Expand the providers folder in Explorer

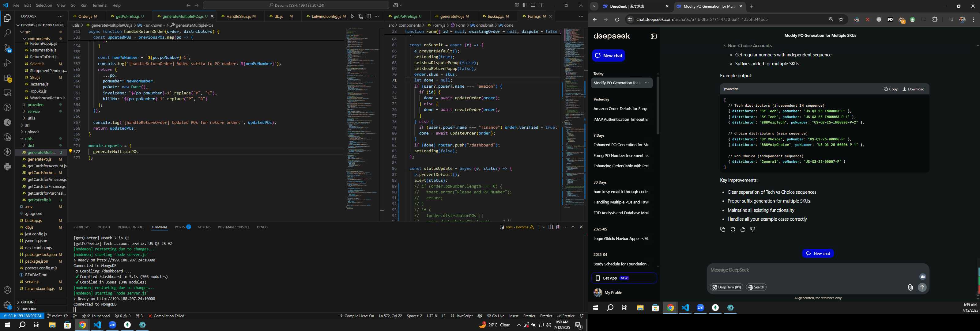(41, 105)
